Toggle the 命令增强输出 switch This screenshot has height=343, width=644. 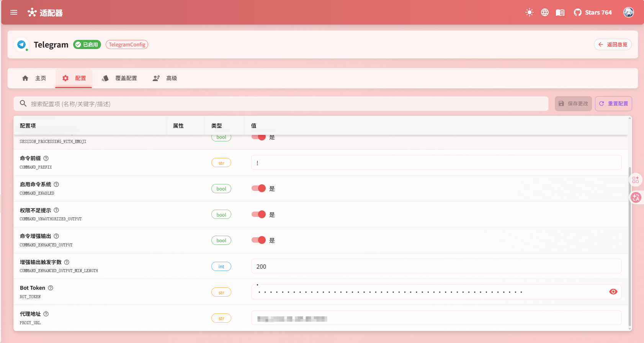coord(258,240)
